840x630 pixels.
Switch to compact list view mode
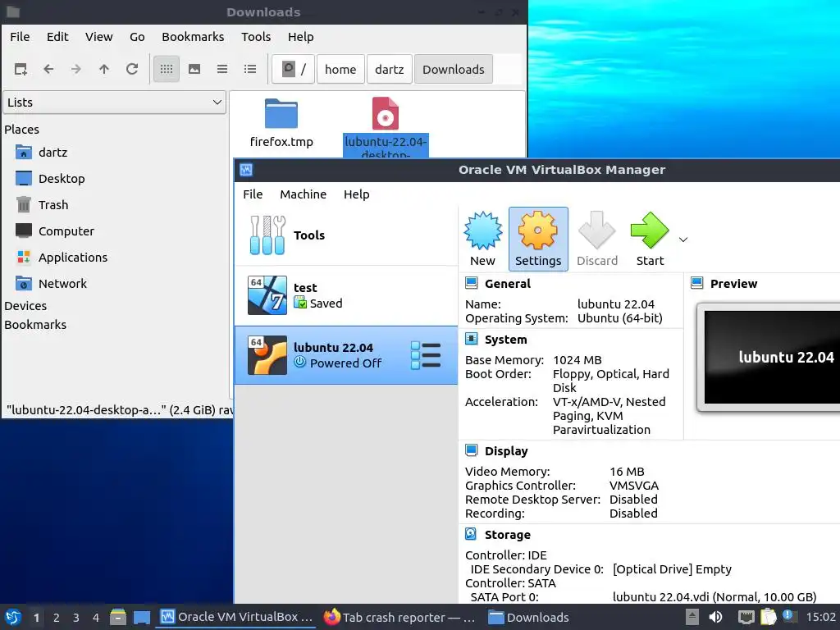coord(222,69)
